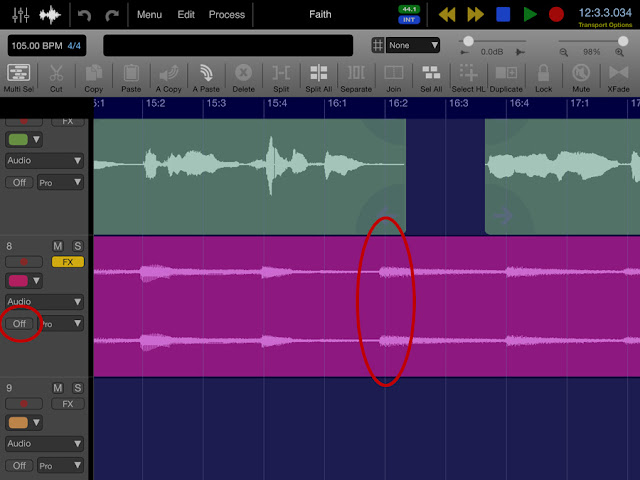
Task: Open track 8 FX panel
Action: click(x=68, y=262)
